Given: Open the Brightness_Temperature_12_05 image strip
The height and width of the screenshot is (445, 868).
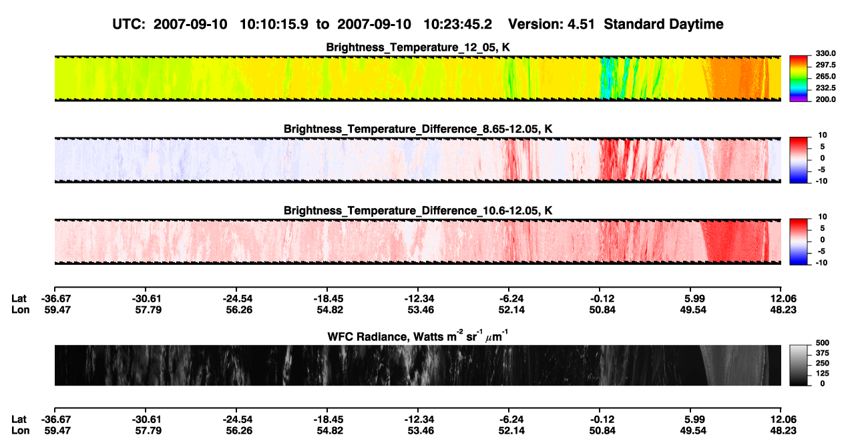Looking at the screenshot, I should pos(417,78).
